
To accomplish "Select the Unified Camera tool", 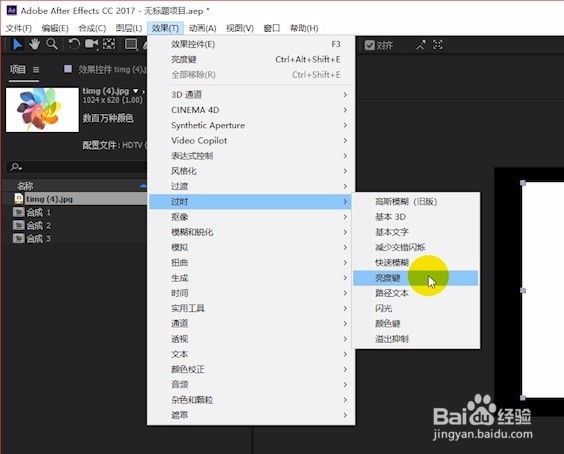I will 91,44.
